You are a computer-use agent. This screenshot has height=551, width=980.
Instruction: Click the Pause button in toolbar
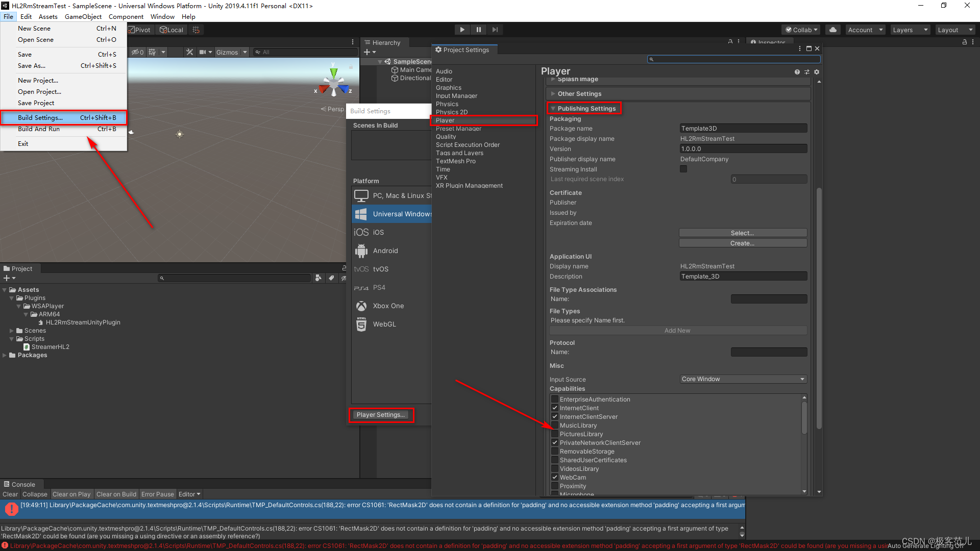(x=478, y=30)
